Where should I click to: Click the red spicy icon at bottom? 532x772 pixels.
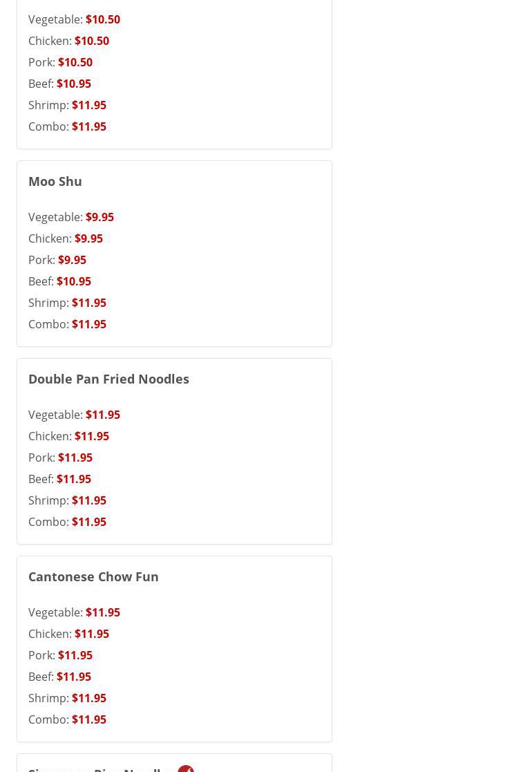tap(185, 768)
